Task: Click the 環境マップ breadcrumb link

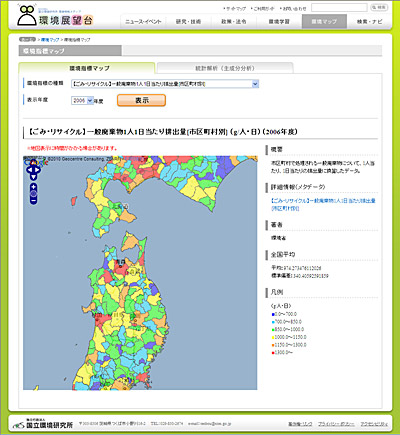Action: (50, 40)
